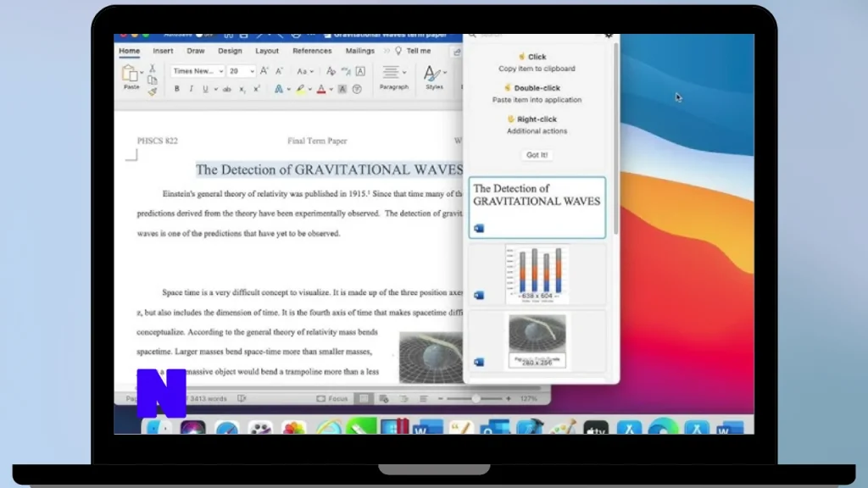Open the Paste options dropdown arrow
Screen dimensions: 868x488
[x=142, y=73]
